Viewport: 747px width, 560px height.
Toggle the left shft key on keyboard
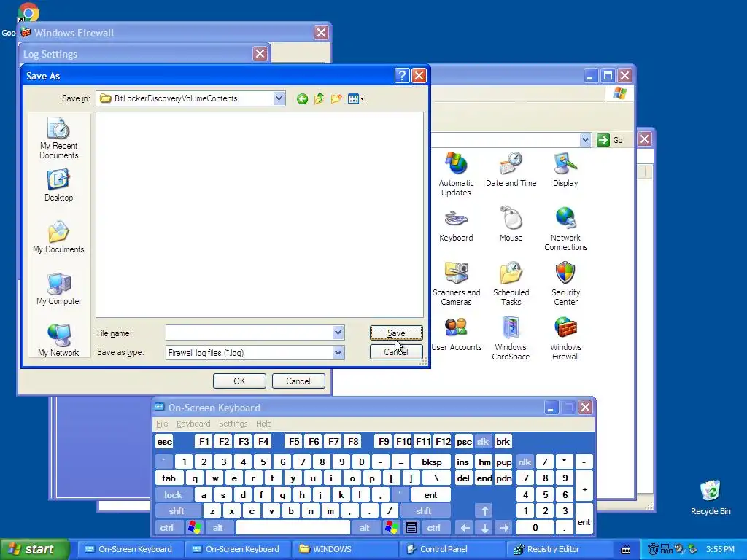(177, 511)
